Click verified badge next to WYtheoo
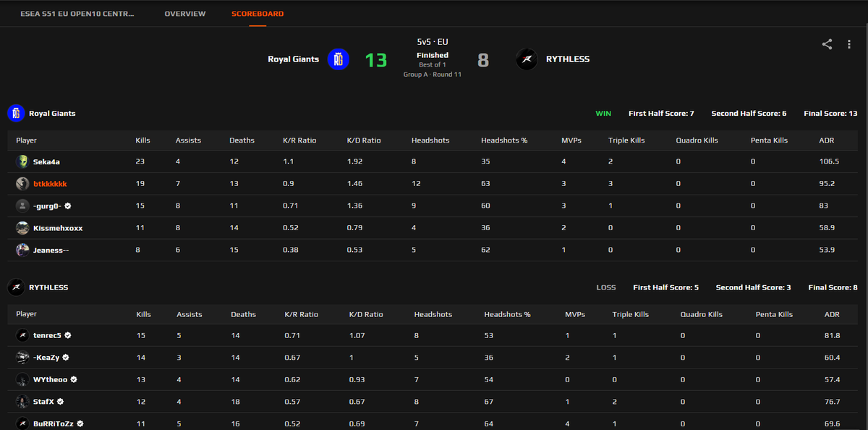 pos(74,379)
